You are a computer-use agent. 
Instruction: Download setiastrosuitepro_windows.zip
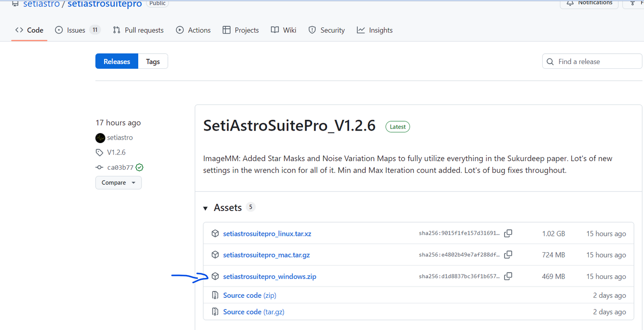click(270, 276)
